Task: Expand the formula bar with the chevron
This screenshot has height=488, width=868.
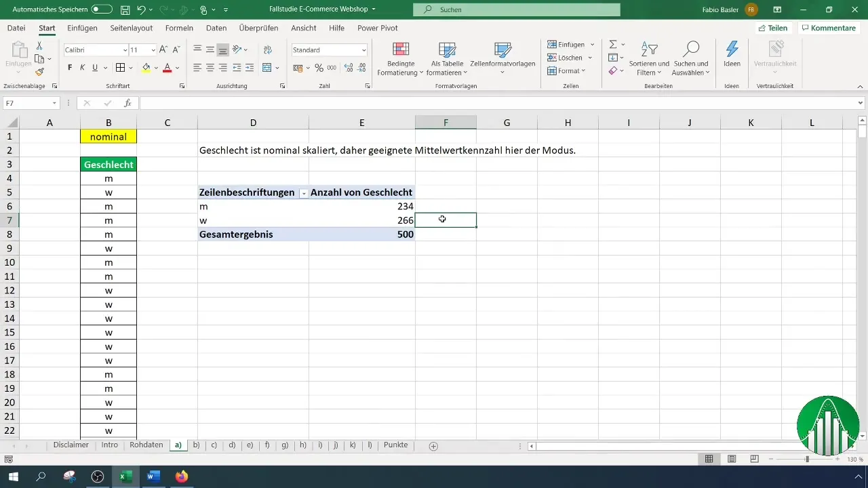Action: pyautogui.click(x=861, y=103)
